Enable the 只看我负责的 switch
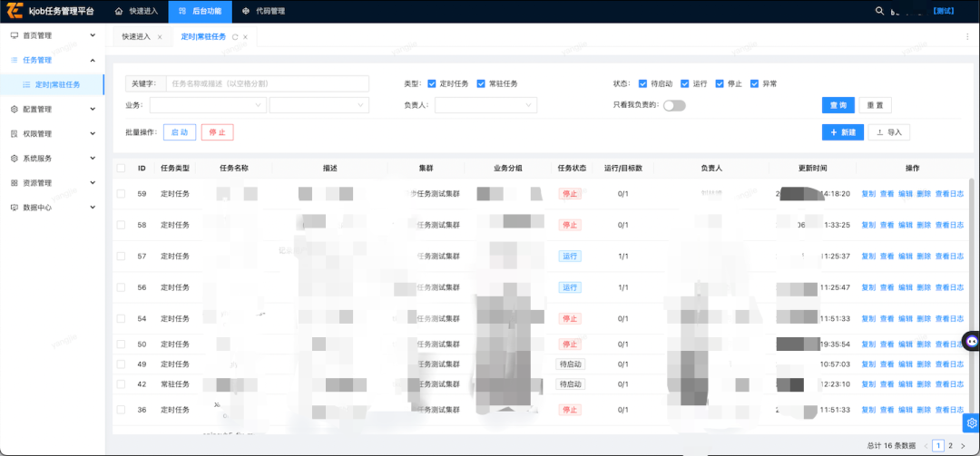Screen dimensions: 980x456 coord(674,105)
